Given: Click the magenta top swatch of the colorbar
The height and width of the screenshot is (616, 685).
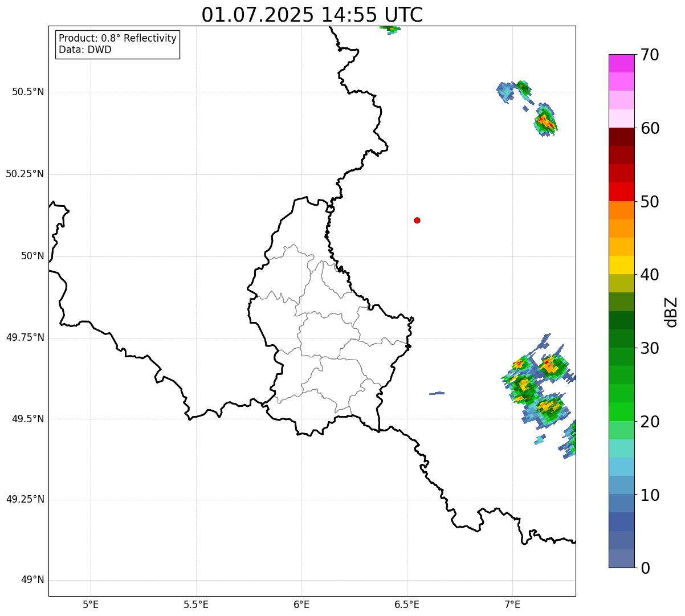Looking at the screenshot, I should (x=621, y=63).
